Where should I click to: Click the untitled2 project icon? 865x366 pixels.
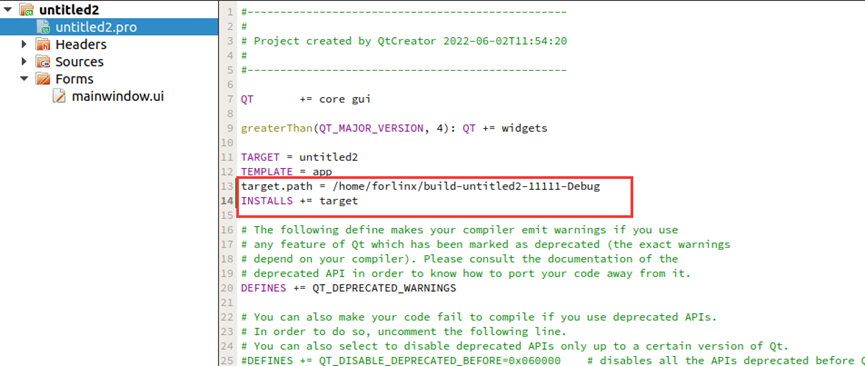[x=27, y=9]
